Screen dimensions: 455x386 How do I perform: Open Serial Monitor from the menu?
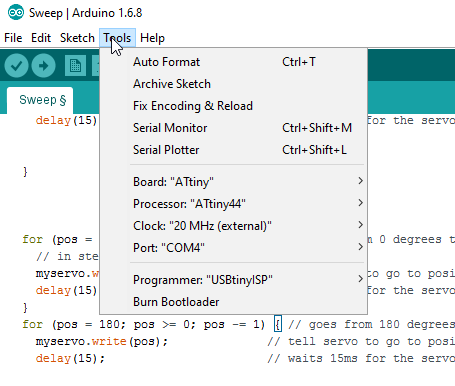(x=233, y=128)
